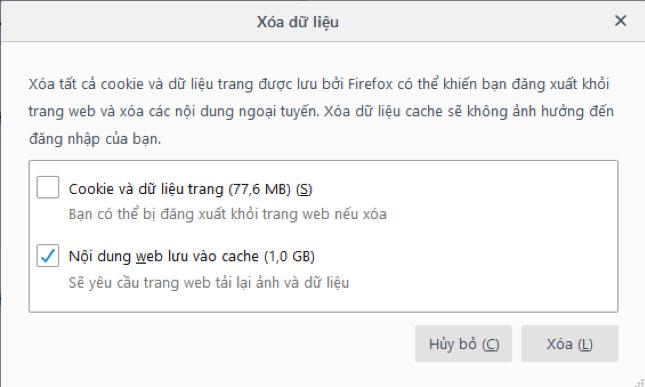Click the word 'Firefox' in the description
This screenshot has height=387, width=645.
370,84
